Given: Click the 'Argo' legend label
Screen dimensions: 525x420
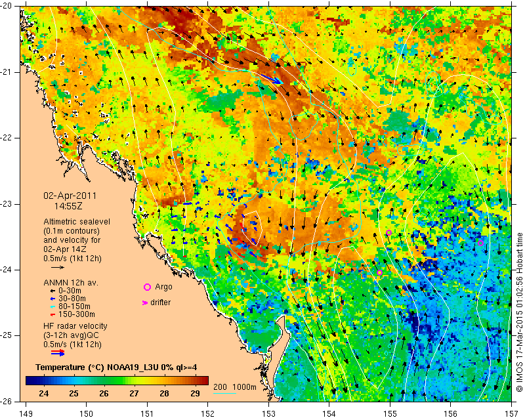Looking at the screenshot, I should (163, 287).
